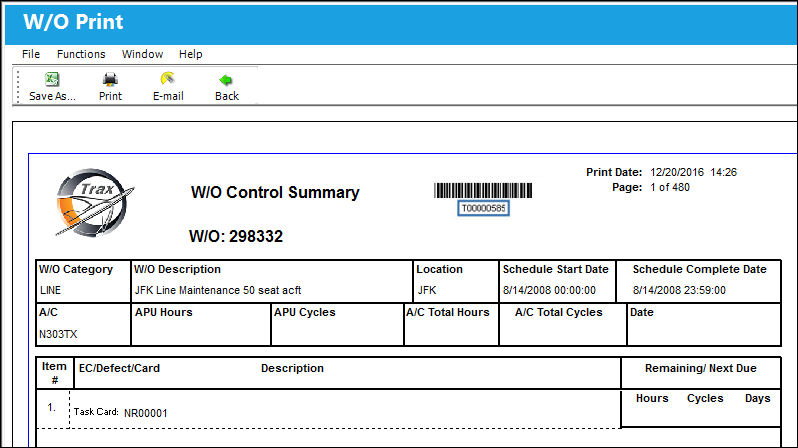Click the W/O: 298332 heading
Viewport: 798px width, 448px height.
236,236
